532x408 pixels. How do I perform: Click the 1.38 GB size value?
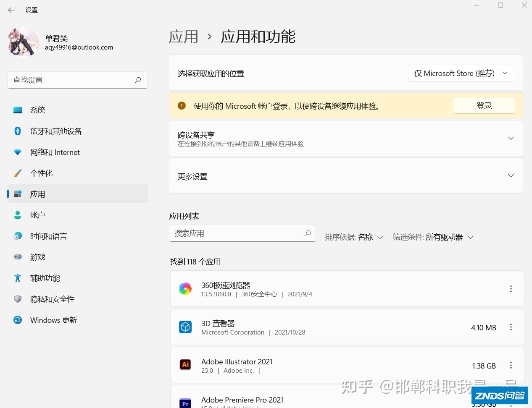pos(484,366)
